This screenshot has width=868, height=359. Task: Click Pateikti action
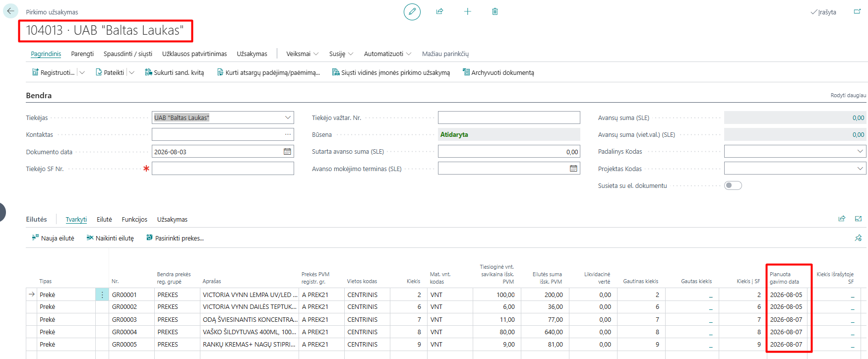coord(110,72)
